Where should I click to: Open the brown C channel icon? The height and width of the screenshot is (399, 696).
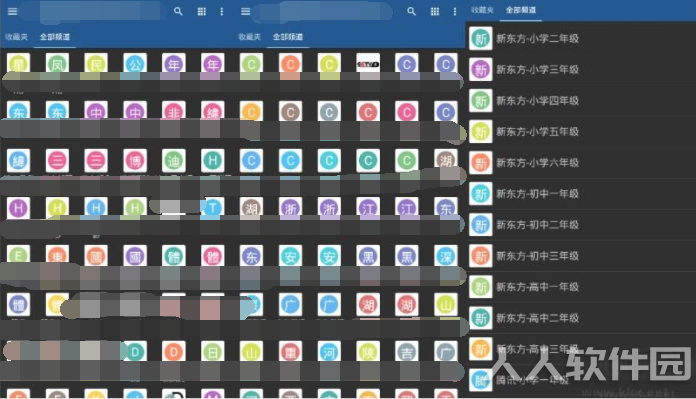point(290,112)
